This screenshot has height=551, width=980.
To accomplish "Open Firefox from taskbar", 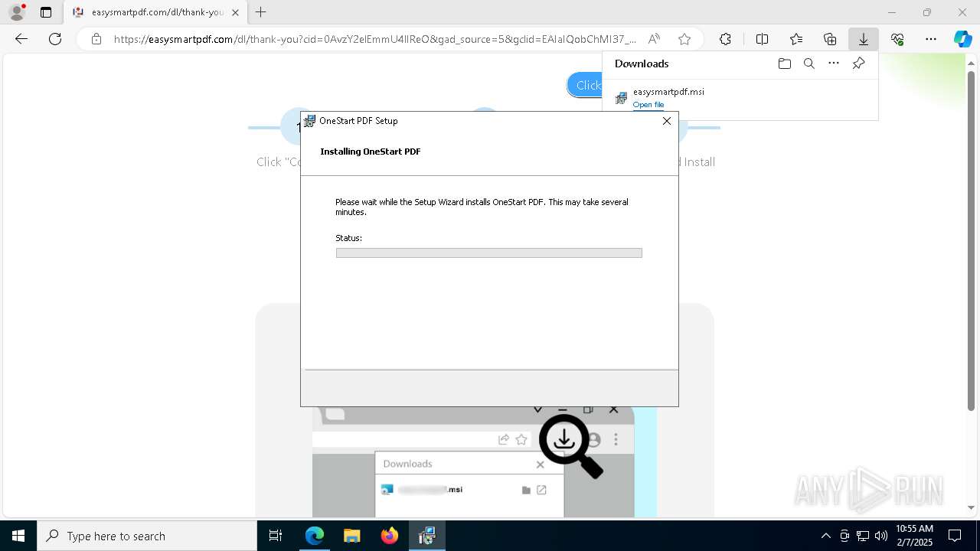I will [x=390, y=536].
